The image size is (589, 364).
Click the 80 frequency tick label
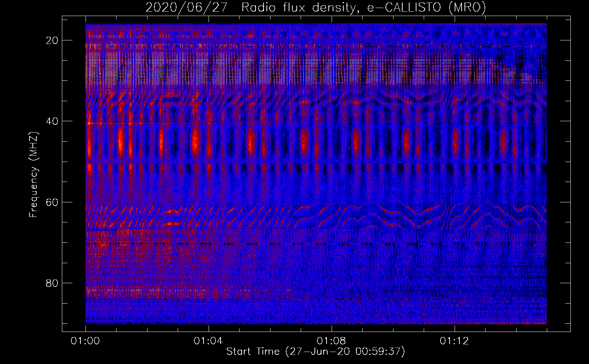coord(52,283)
